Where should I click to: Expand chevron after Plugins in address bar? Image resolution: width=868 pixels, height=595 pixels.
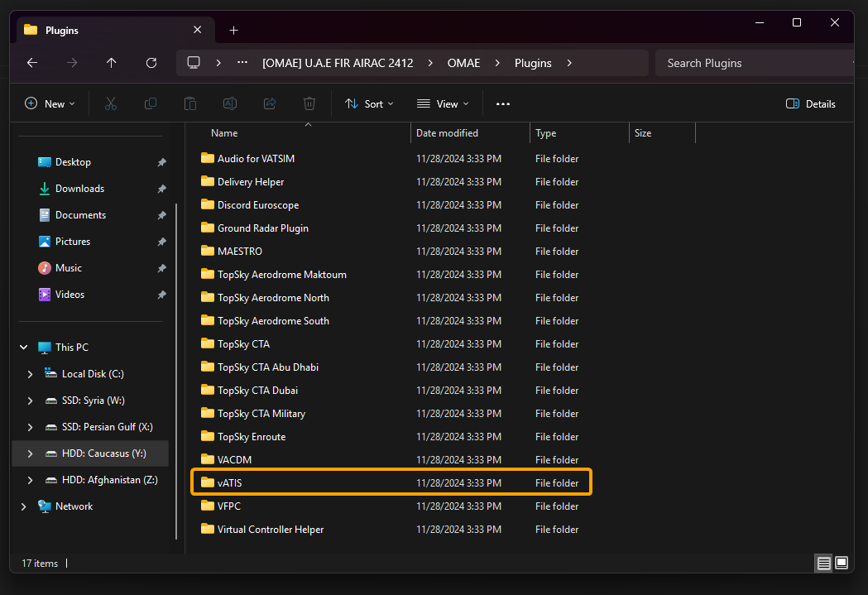[569, 63]
